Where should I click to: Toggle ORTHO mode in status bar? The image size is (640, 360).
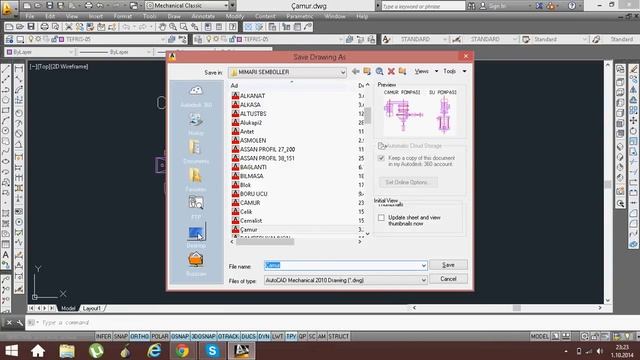(140, 336)
